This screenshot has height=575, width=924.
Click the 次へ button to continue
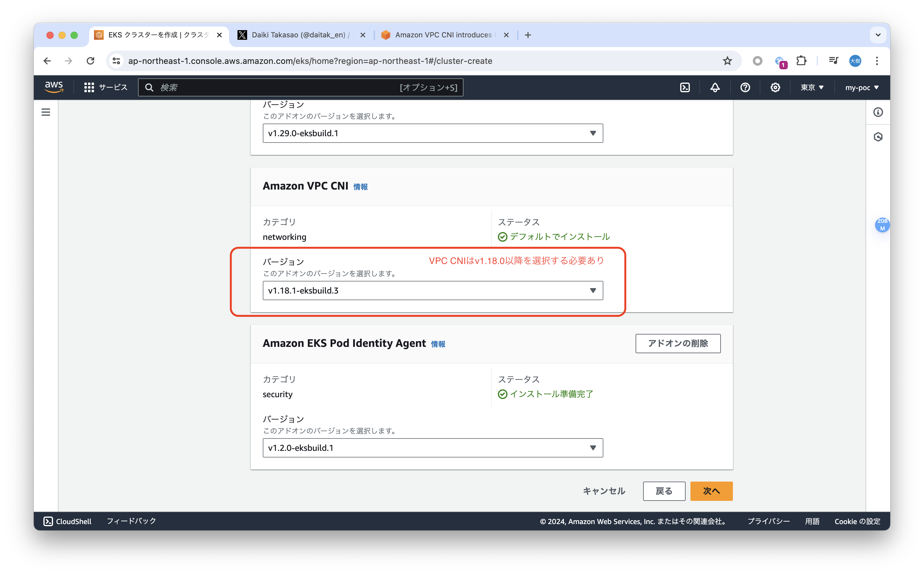(x=711, y=491)
